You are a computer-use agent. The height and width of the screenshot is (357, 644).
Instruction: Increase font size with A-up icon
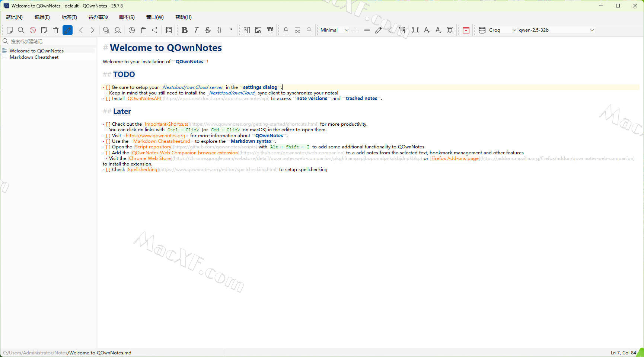[427, 30]
